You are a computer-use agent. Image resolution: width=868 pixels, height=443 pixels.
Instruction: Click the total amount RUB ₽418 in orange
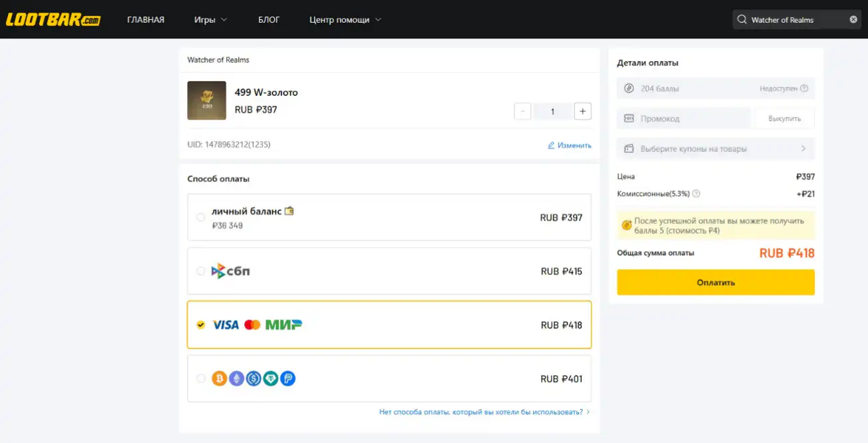point(787,253)
